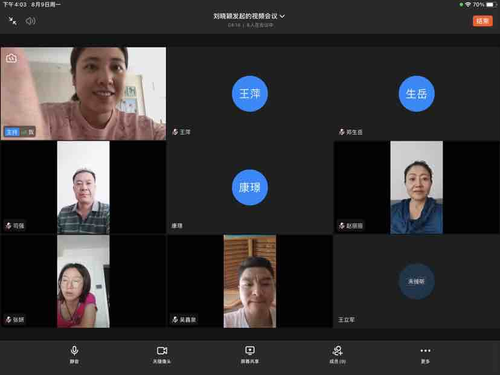The height and width of the screenshot is (375, 500).
Task: Mute the microphone in the bottom toolbar
Action: (74, 355)
